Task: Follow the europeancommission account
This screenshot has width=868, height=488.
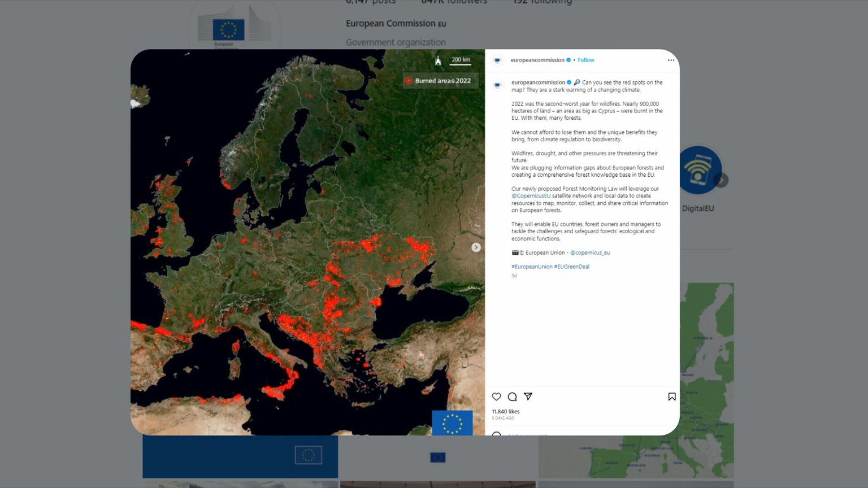Action: click(585, 60)
